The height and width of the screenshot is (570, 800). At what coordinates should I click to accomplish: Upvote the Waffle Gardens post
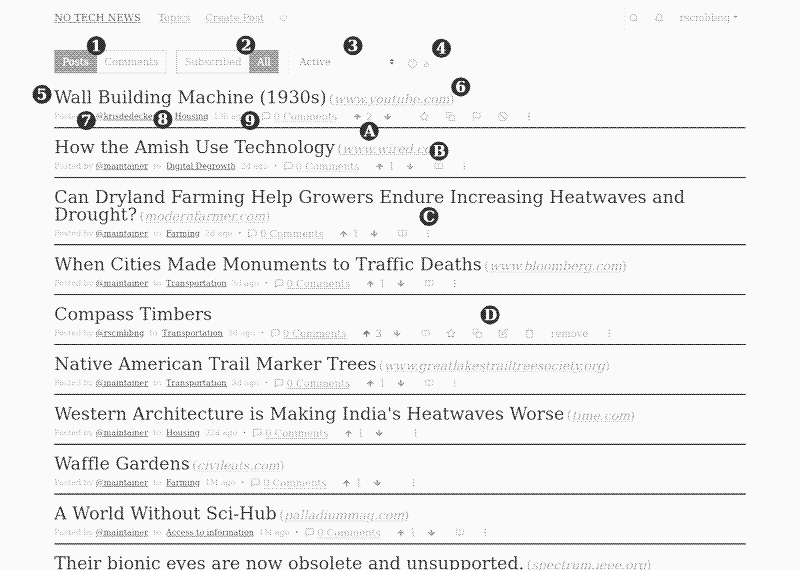click(347, 483)
